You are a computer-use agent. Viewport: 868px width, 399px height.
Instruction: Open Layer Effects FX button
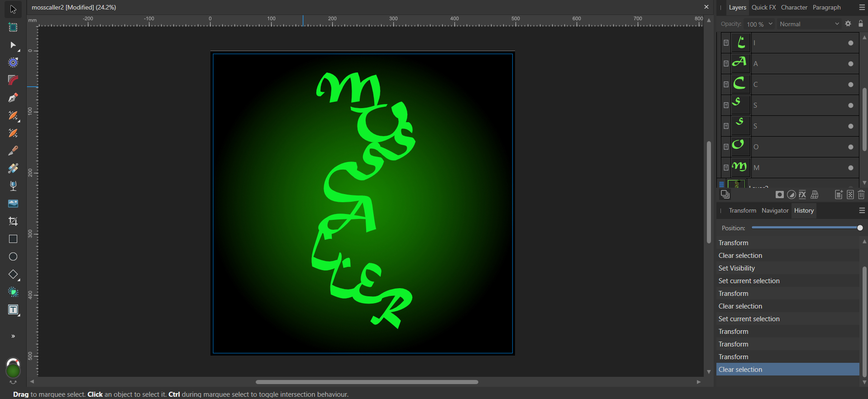click(x=802, y=195)
